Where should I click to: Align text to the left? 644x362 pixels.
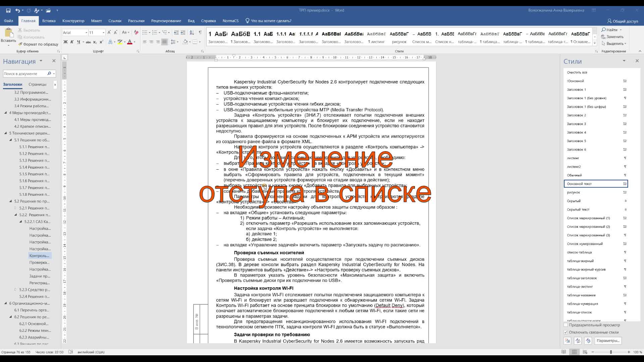pyautogui.click(x=145, y=42)
